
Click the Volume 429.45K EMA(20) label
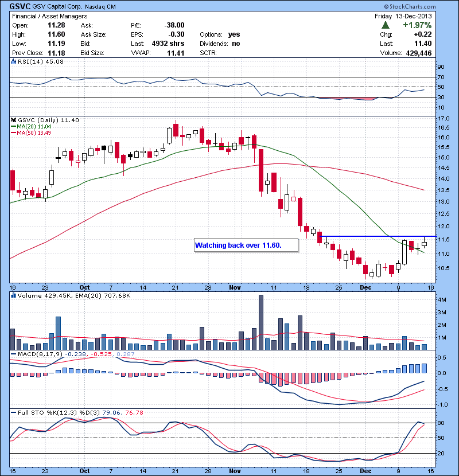point(74,295)
